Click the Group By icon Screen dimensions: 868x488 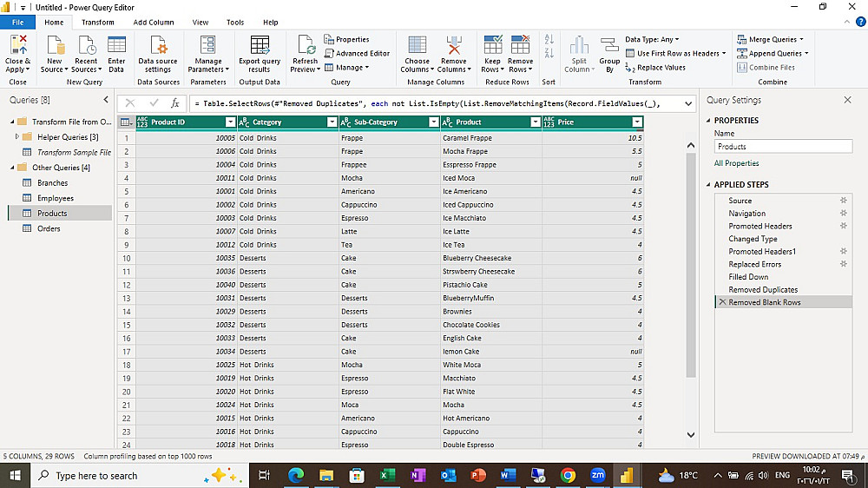609,45
